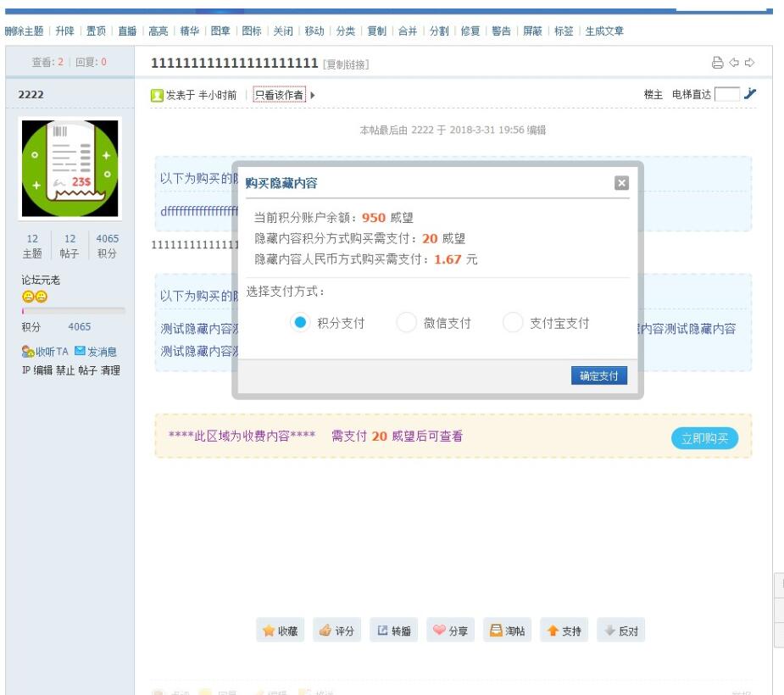Click the left arrow previous-thread icon
784x695 pixels.
pyautogui.click(x=734, y=63)
